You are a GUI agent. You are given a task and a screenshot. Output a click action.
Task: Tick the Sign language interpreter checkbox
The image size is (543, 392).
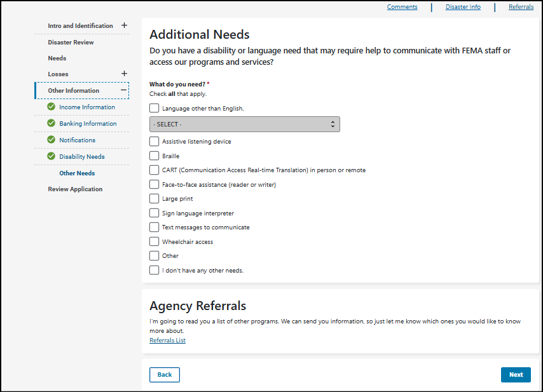(x=155, y=213)
